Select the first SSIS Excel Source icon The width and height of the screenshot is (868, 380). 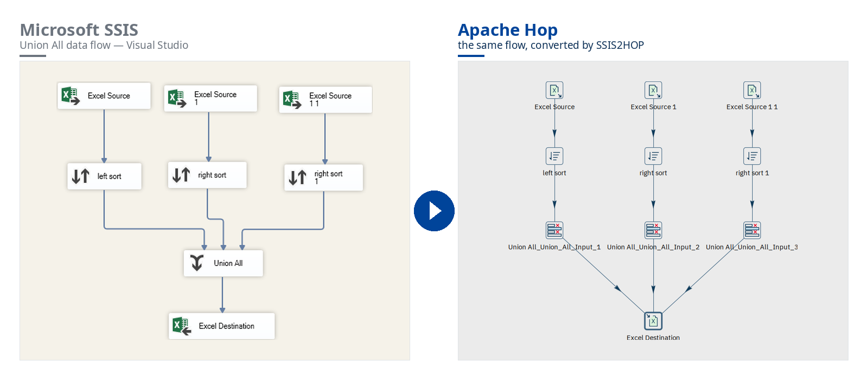pos(71,96)
